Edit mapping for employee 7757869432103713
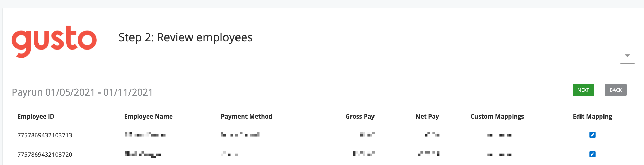 (592, 135)
